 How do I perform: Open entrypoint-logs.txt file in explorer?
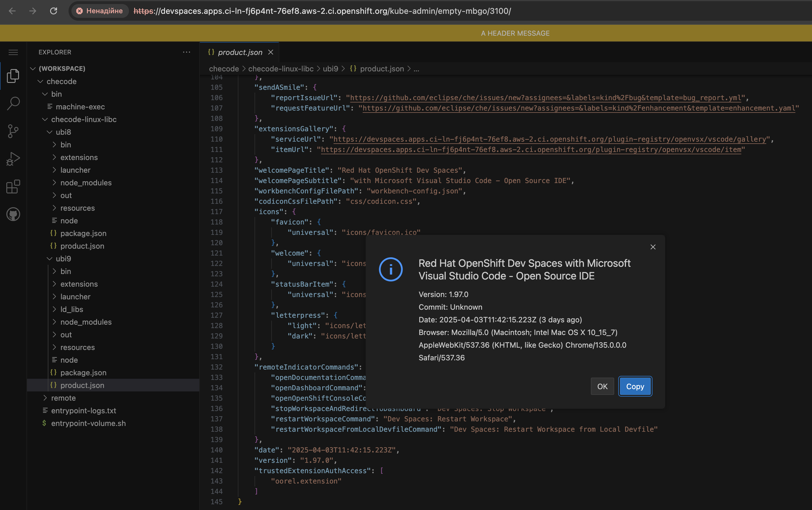(83, 411)
